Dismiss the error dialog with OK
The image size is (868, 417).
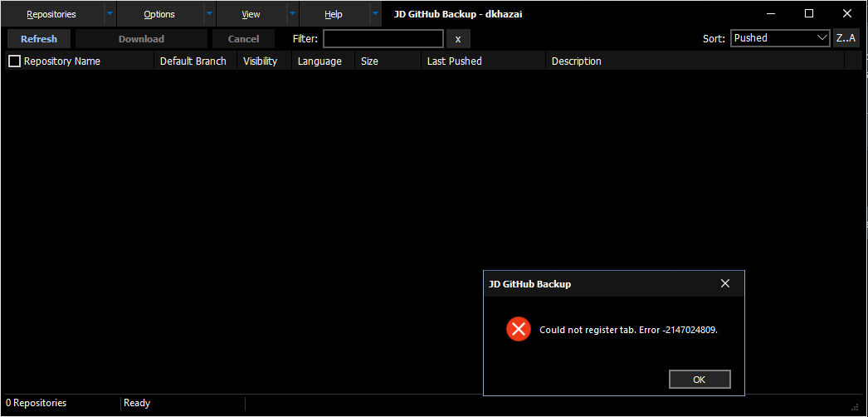coord(700,380)
